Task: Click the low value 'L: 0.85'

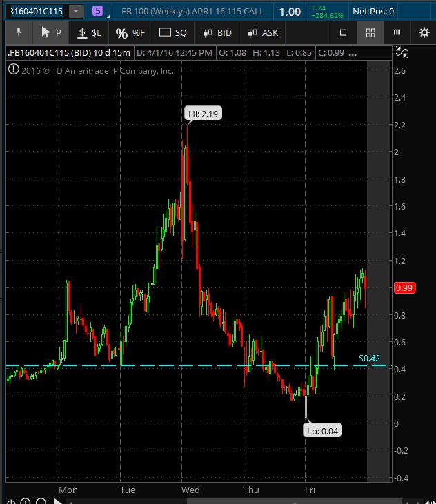Action: pos(299,52)
